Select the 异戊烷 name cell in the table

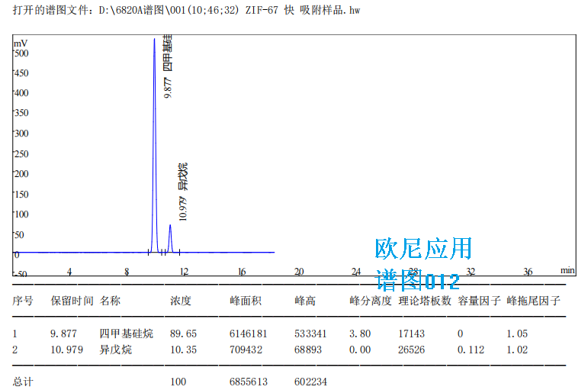coord(116,350)
